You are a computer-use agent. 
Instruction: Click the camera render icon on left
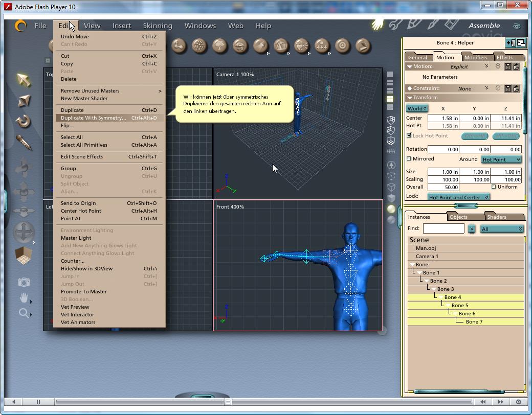coord(24,282)
